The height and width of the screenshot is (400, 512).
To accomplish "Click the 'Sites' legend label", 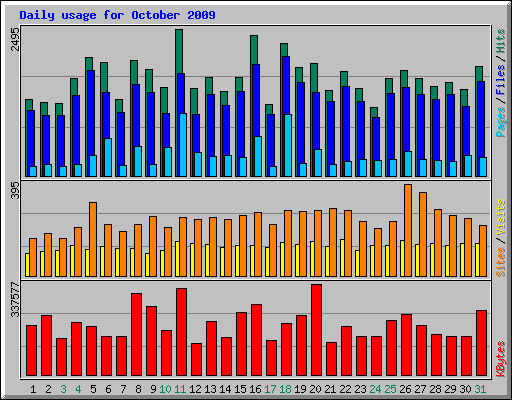I will (x=501, y=262).
